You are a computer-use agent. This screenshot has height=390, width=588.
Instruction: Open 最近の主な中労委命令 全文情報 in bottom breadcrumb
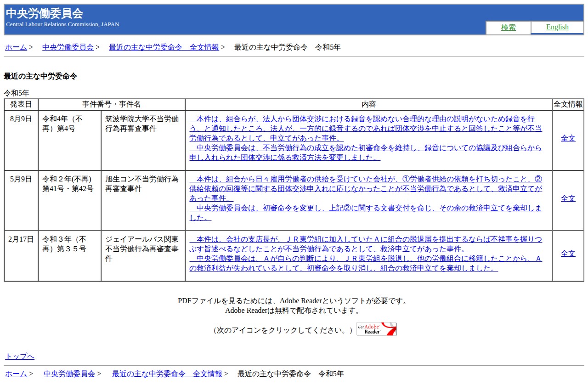[167, 374]
